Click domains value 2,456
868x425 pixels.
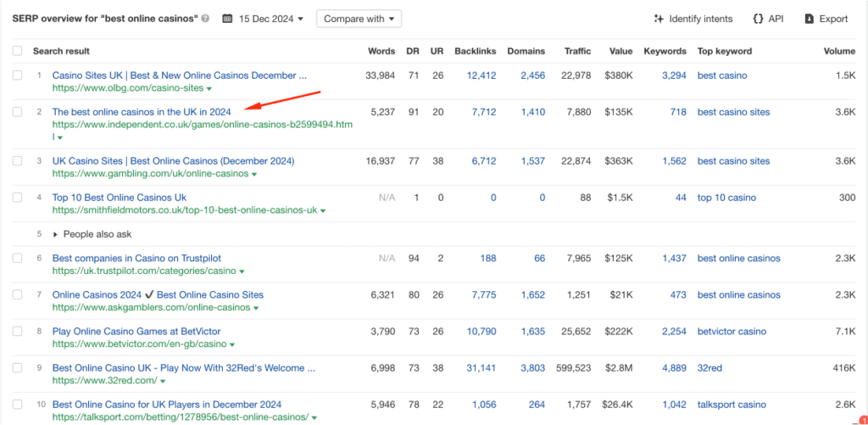click(532, 75)
